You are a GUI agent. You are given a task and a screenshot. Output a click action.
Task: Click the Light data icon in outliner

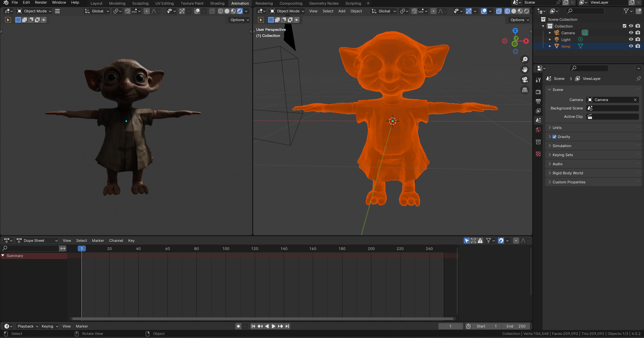[580, 39]
